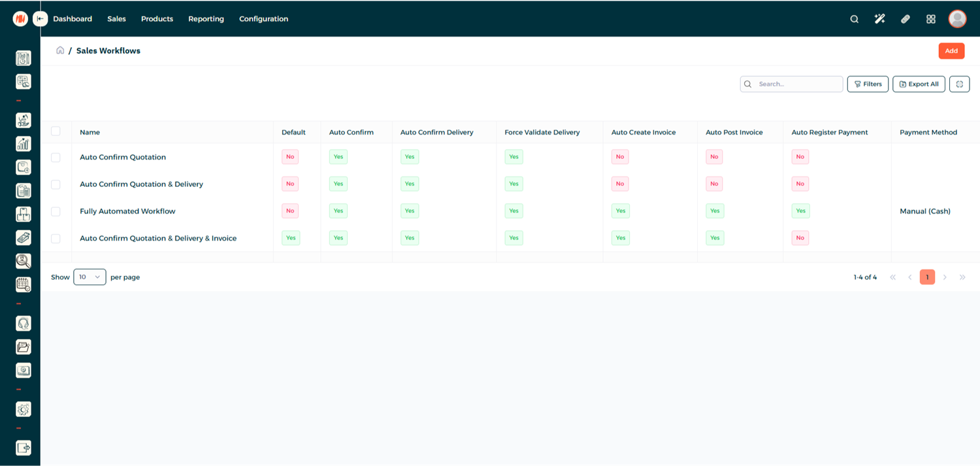Select the Auto Confirm Quotation row checkbox
Image resolution: width=980 pixels, height=466 pixels.
pyautogui.click(x=56, y=158)
